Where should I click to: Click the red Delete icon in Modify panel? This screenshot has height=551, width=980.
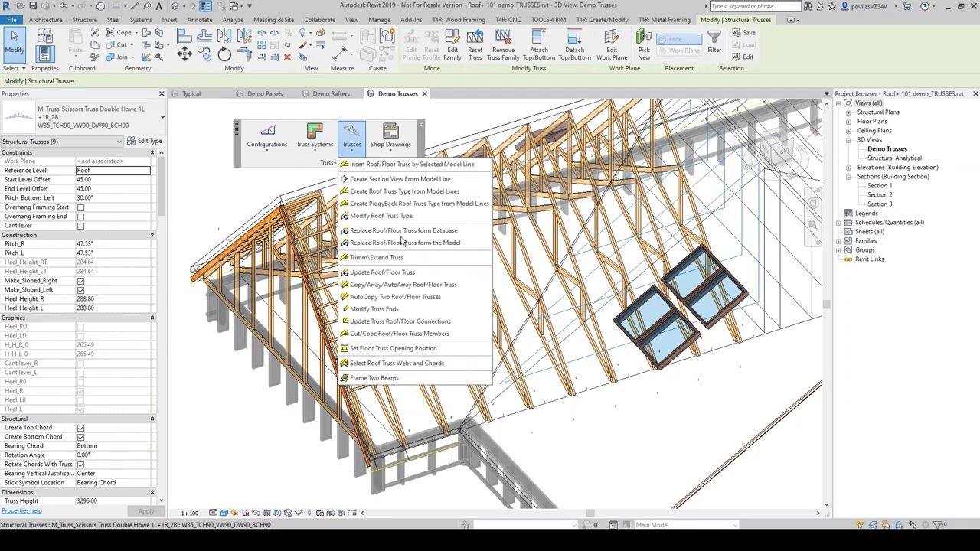(x=287, y=57)
